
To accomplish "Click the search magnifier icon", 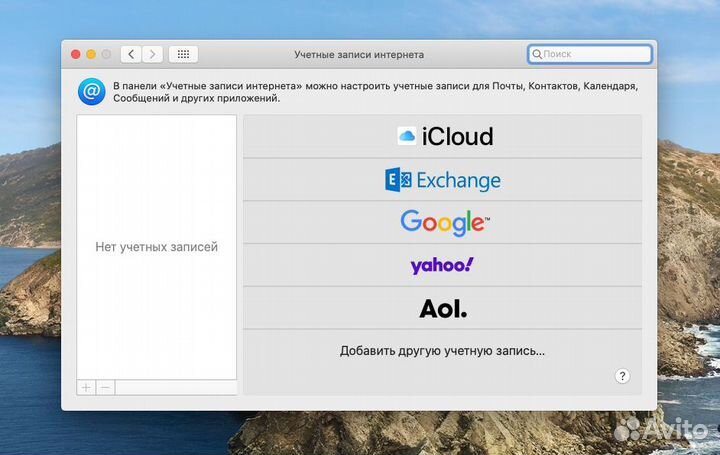I will (537, 54).
